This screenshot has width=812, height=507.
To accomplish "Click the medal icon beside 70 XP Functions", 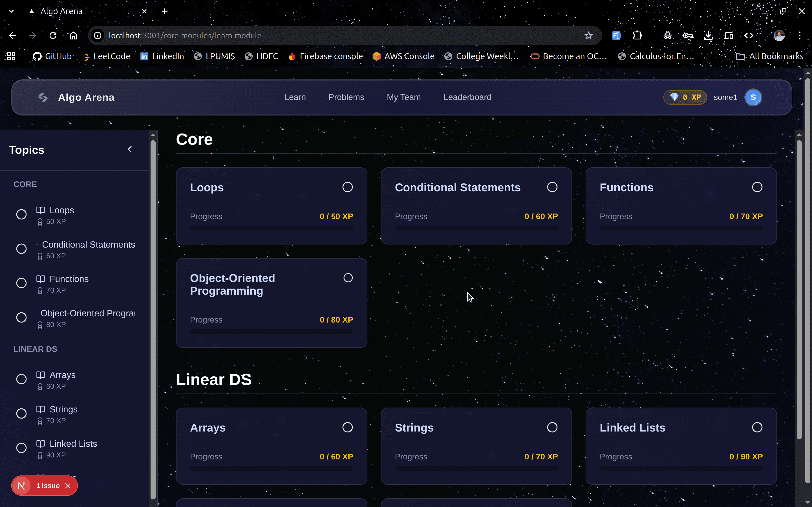I will [40, 290].
